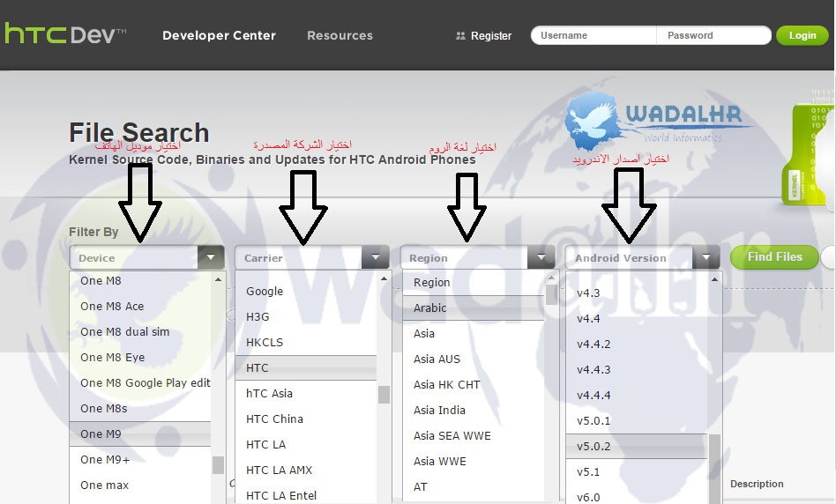
Task: Pick Android version v5.0.1
Action: point(637,421)
